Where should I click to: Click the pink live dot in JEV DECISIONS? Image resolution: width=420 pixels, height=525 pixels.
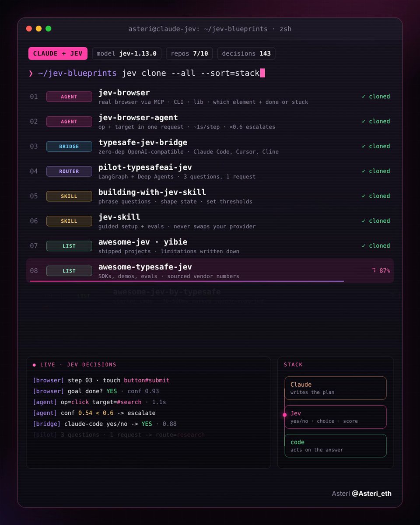pos(34,364)
